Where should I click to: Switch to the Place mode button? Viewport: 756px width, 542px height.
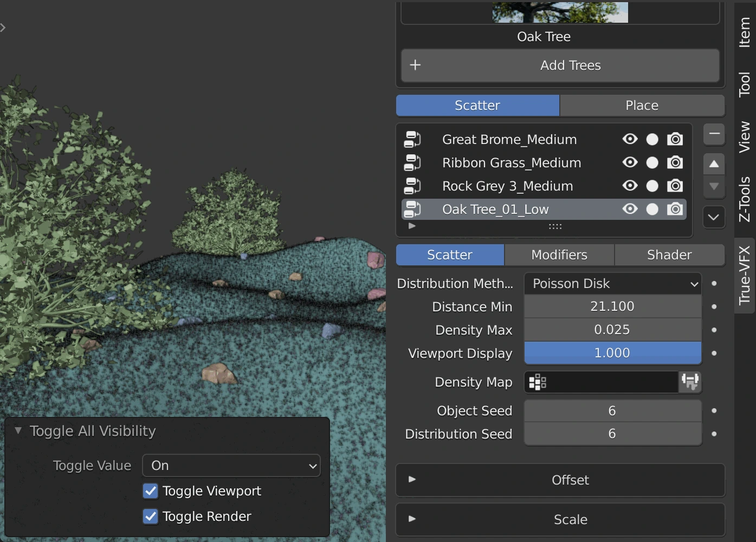[x=642, y=105]
